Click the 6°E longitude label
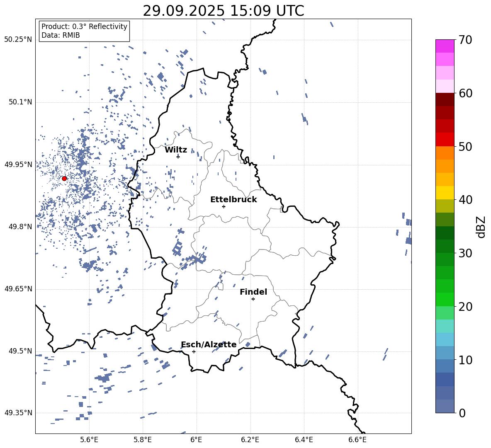This screenshot has width=491, height=448. [196, 440]
